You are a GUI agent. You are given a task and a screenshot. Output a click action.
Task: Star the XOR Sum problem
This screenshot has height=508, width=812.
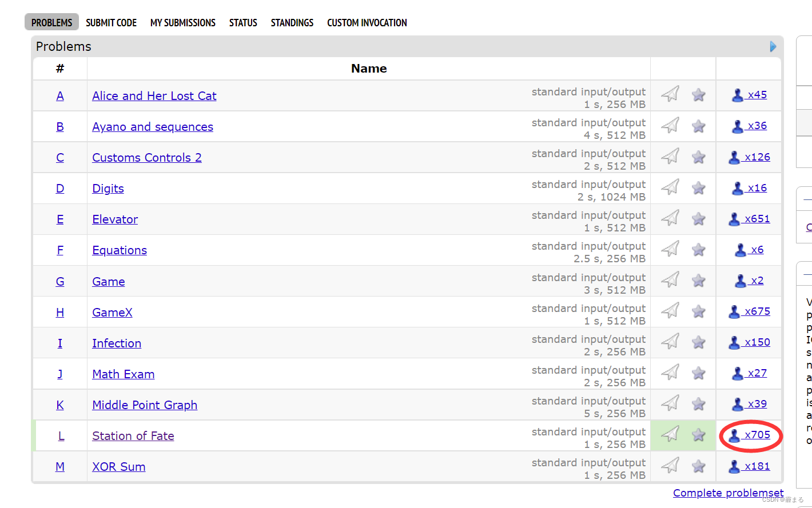pyautogui.click(x=698, y=466)
